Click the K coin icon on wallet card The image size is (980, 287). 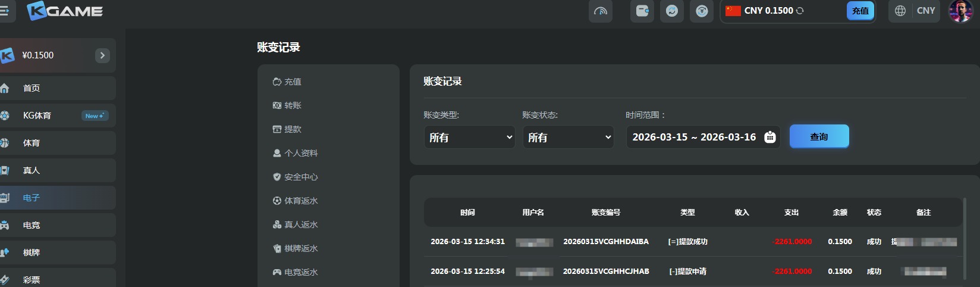pyautogui.click(x=7, y=55)
